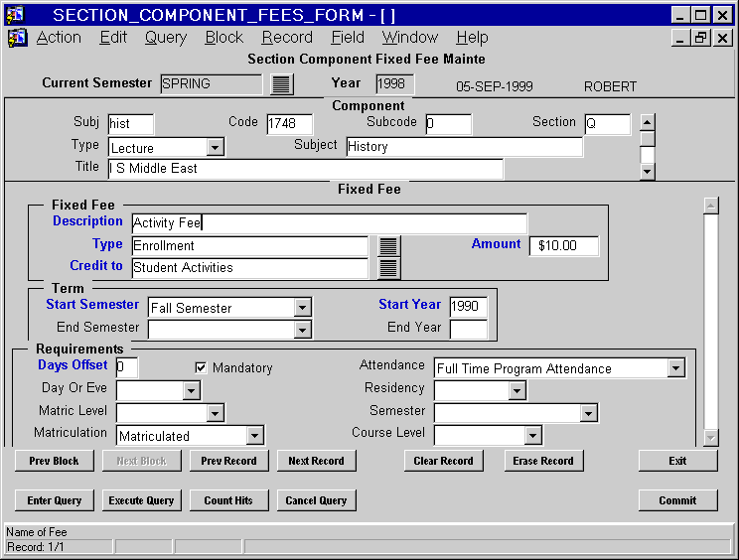Click the user name ROBERT
Image resolution: width=739 pixels, height=560 pixels.
point(610,86)
